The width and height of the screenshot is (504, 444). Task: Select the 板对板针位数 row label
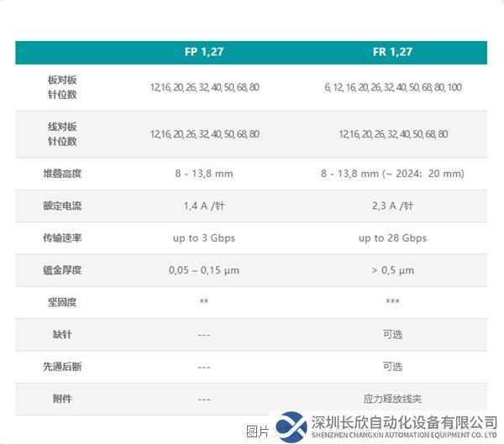pyautogui.click(x=62, y=87)
